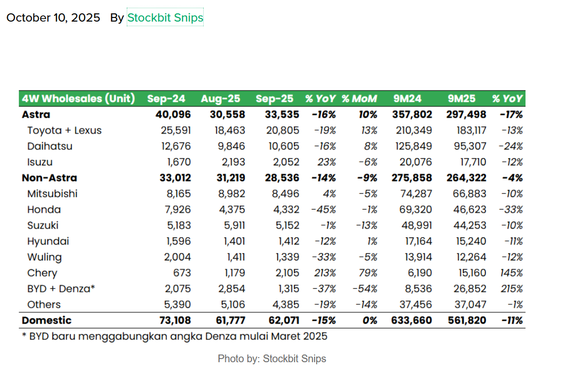
Task: Click the Honda row label
Action: tap(44, 209)
